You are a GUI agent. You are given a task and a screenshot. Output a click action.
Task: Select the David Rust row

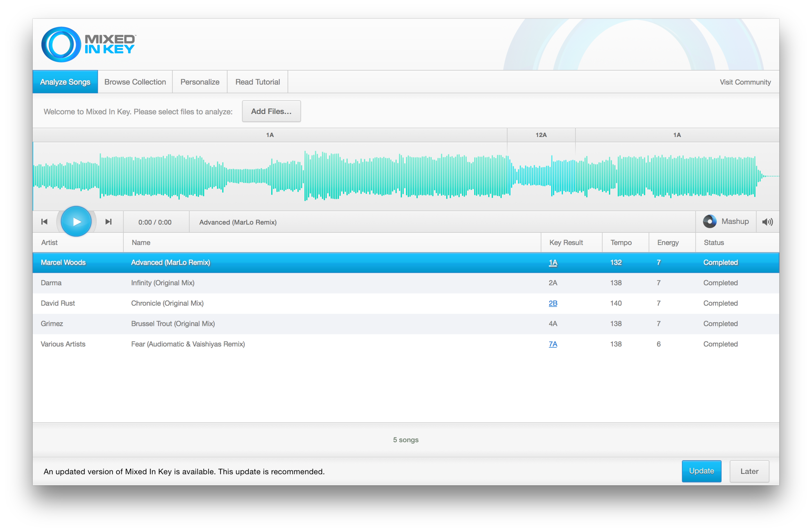tap(406, 303)
